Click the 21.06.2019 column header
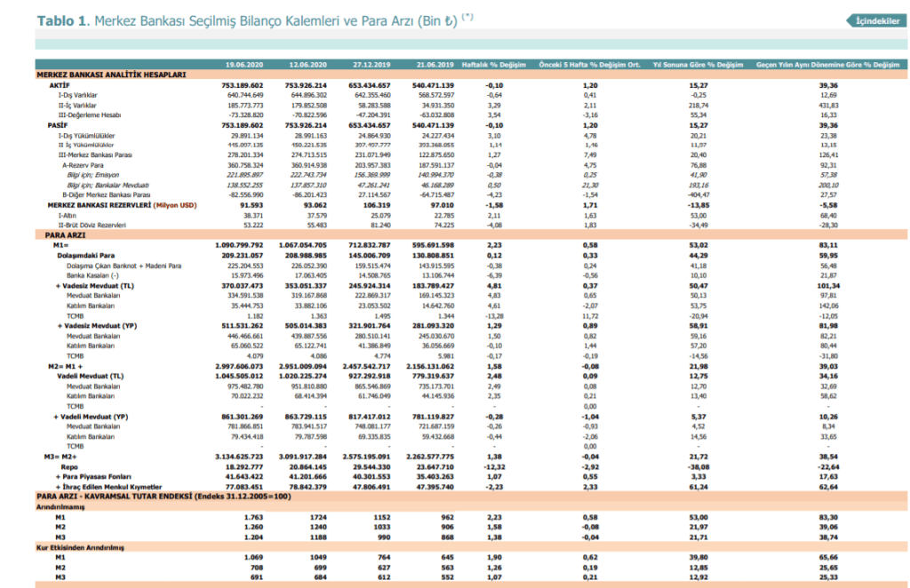This screenshot has width=910, height=588. [435, 65]
